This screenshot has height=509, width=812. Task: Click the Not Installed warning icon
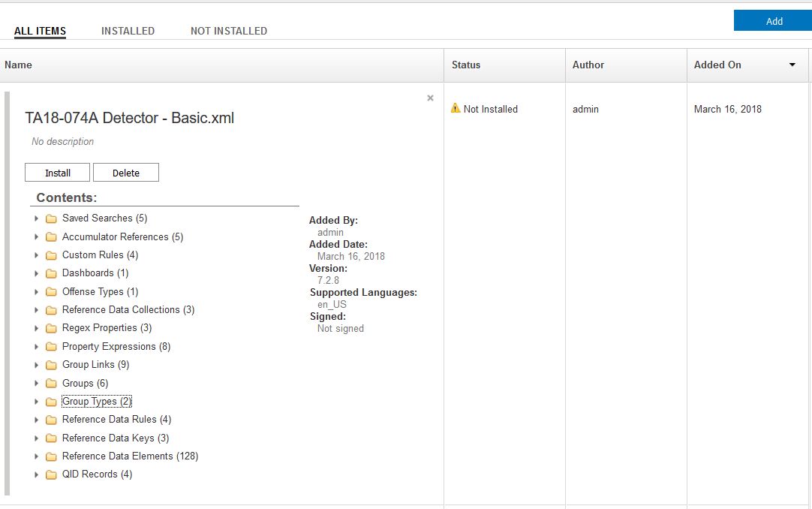coord(456,108)
